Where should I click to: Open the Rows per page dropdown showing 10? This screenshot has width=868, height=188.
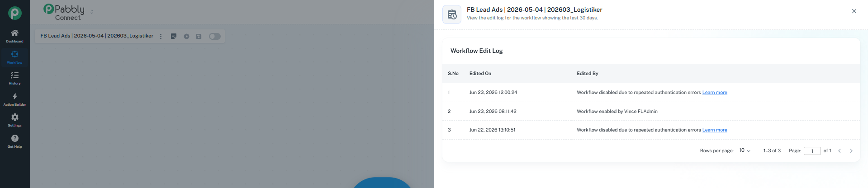745,150
